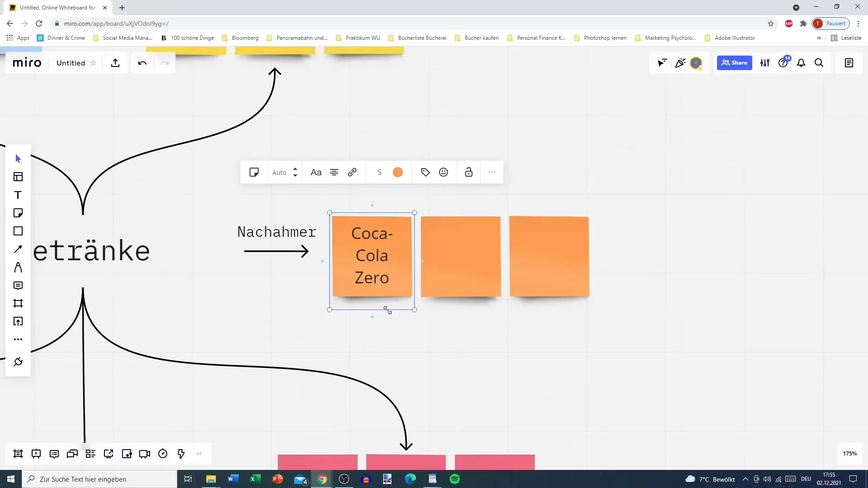
Task: Click the Share button to collaborate
Action: [x=735, y=62]
